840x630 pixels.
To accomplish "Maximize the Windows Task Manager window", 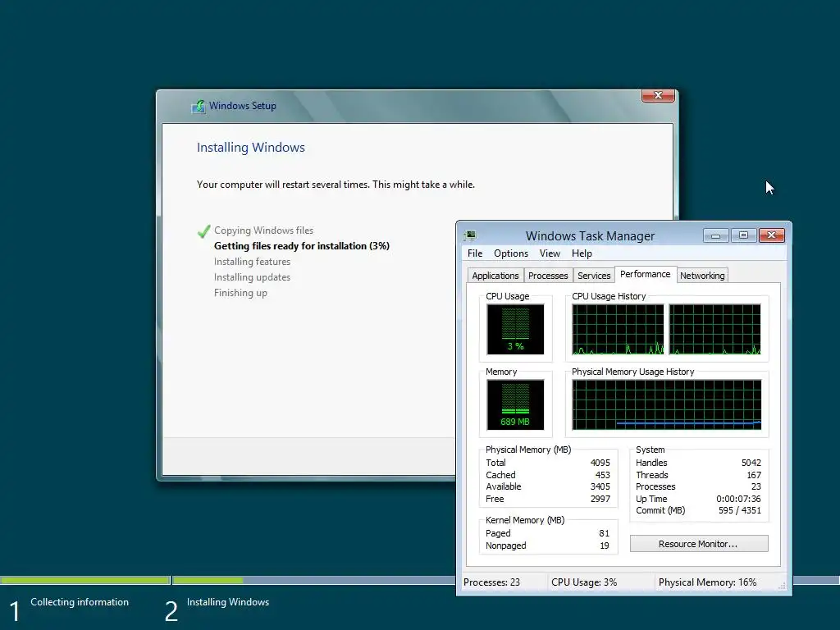I will point(743,235).
